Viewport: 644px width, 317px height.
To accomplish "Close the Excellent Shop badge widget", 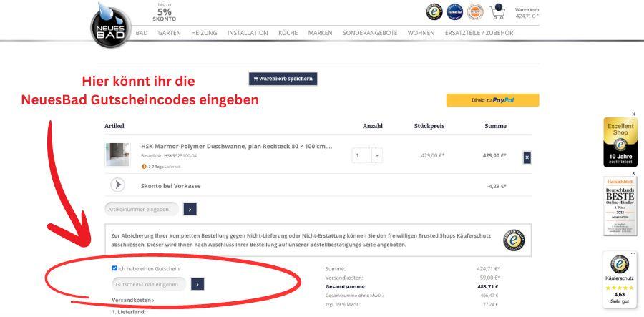I will pos(633,114).
